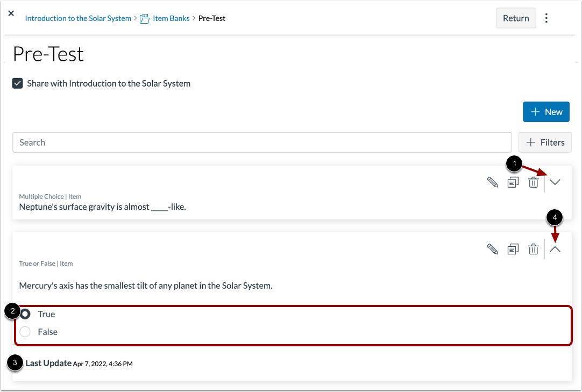The height and width of the screenshot is (392, 582).
Task: Expand the Neptune question details
Action: (555, 182)
